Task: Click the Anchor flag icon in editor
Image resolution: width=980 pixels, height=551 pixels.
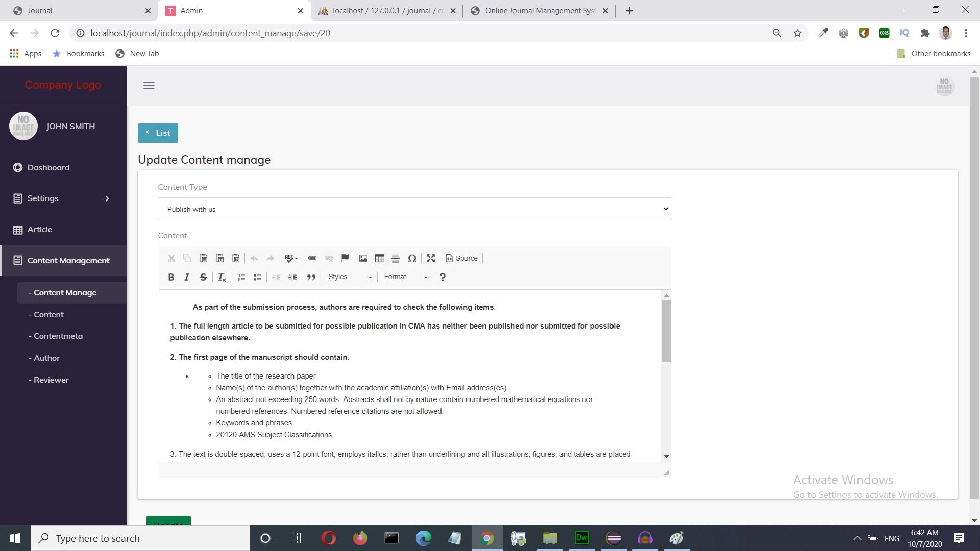Action: (x=345, y=258)
